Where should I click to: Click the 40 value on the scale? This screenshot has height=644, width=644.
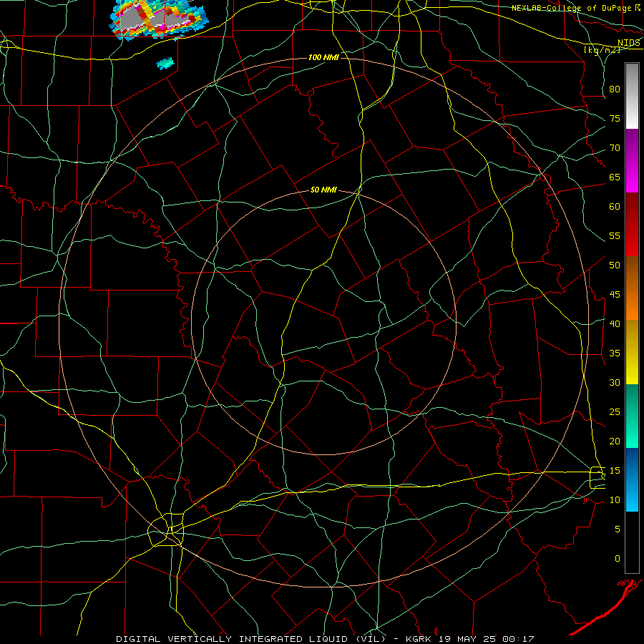pos(615,323)
